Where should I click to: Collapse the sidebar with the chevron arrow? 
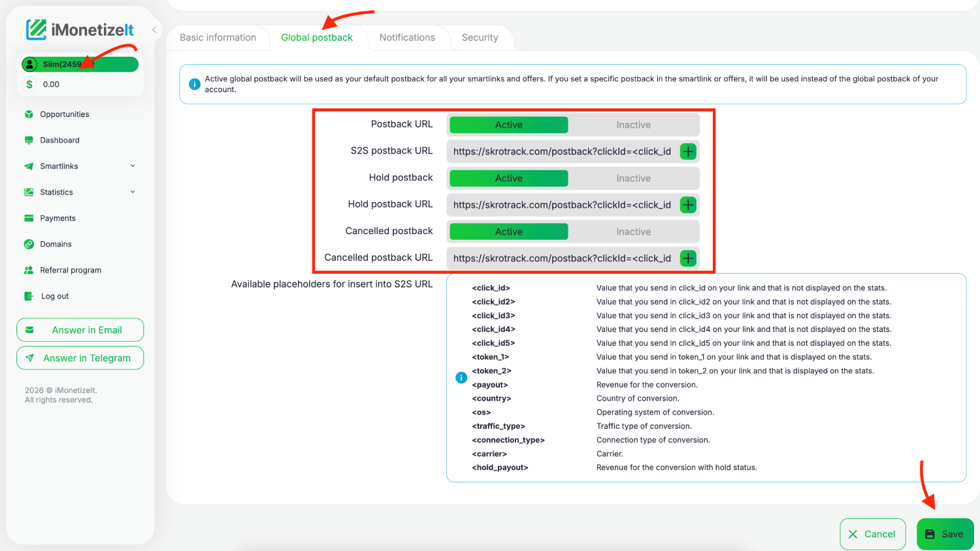pyautogui.click(x=154, y=29)
